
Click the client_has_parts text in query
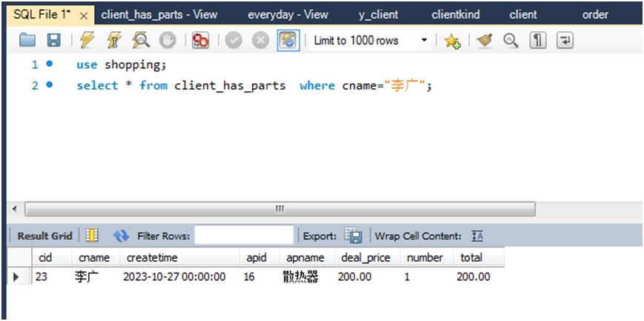(230, 85)
